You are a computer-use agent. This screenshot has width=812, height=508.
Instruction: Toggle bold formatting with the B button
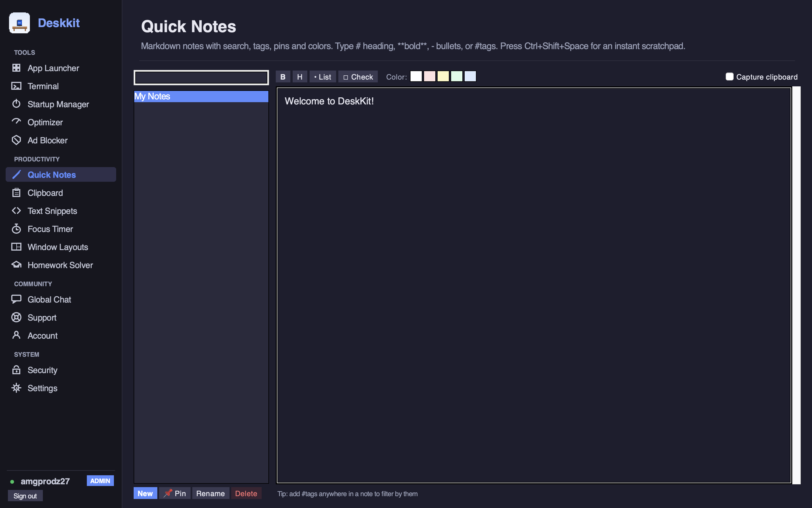tap(283, 76)
